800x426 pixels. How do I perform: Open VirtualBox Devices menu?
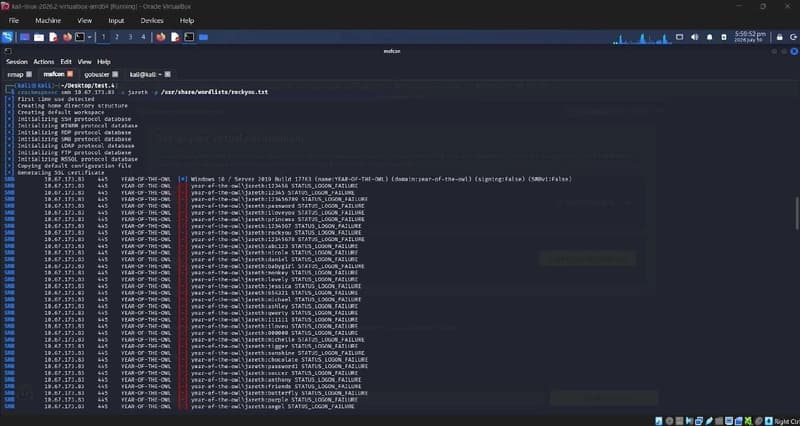tap(152, 21)
